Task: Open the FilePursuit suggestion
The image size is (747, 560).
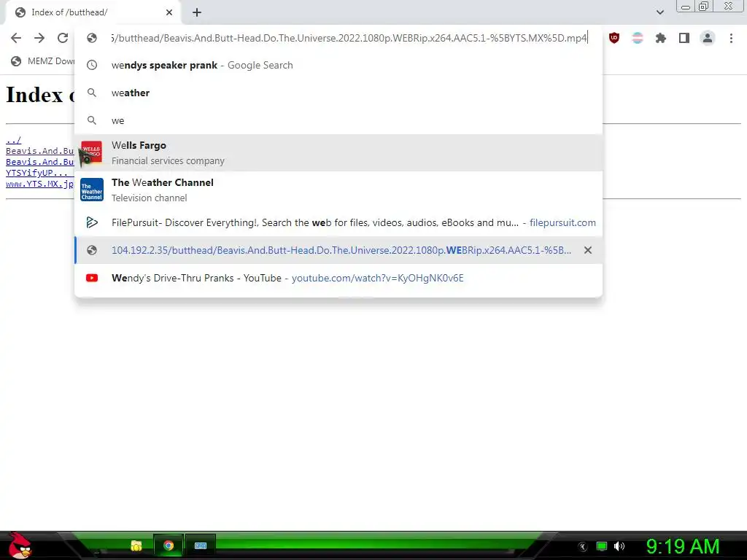Action: tap(338, 222)
